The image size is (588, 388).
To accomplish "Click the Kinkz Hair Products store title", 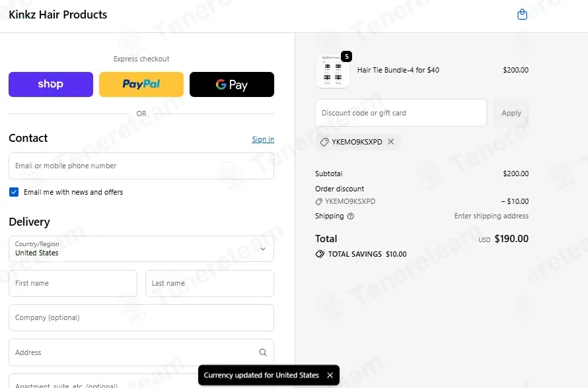I will 58,15.
